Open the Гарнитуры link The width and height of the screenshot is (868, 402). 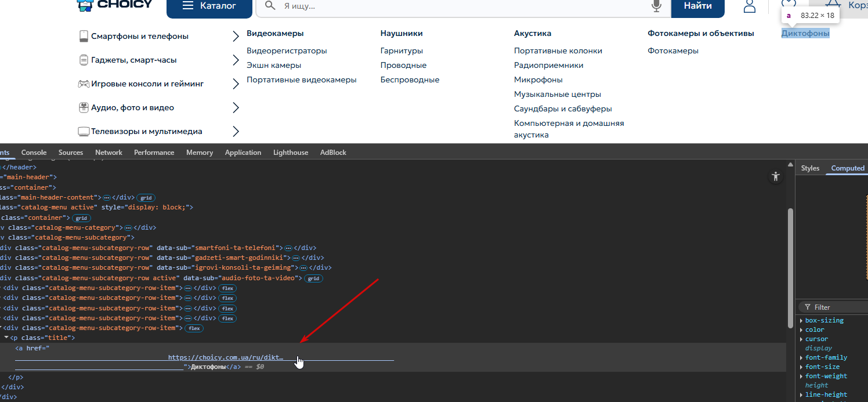(402, 51)
